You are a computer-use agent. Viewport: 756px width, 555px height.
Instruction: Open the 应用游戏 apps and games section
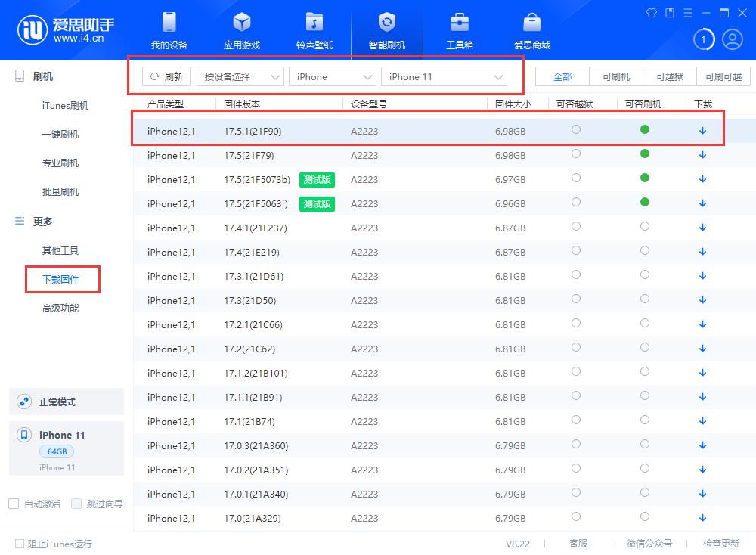pyautogui.click(x=241, y=30)
